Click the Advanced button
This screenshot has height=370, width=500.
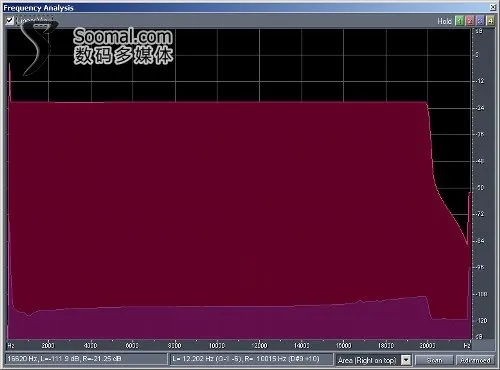[x=475, y=360]
